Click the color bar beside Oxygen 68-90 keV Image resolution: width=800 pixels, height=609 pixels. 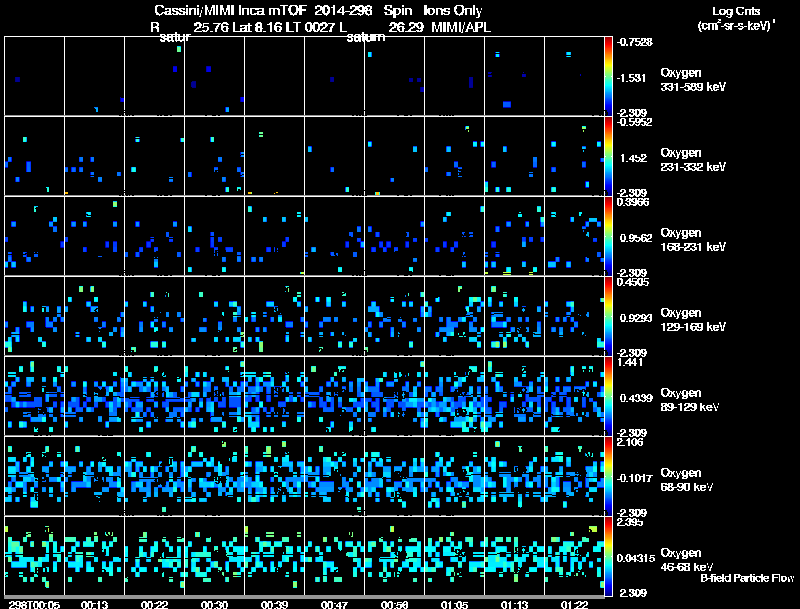pos(609,476)
